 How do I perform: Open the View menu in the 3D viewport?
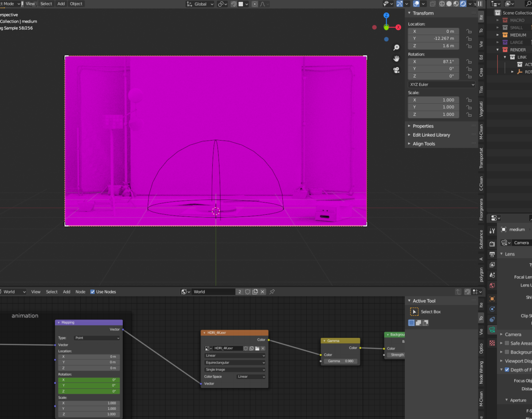click(x=30, y=4)
